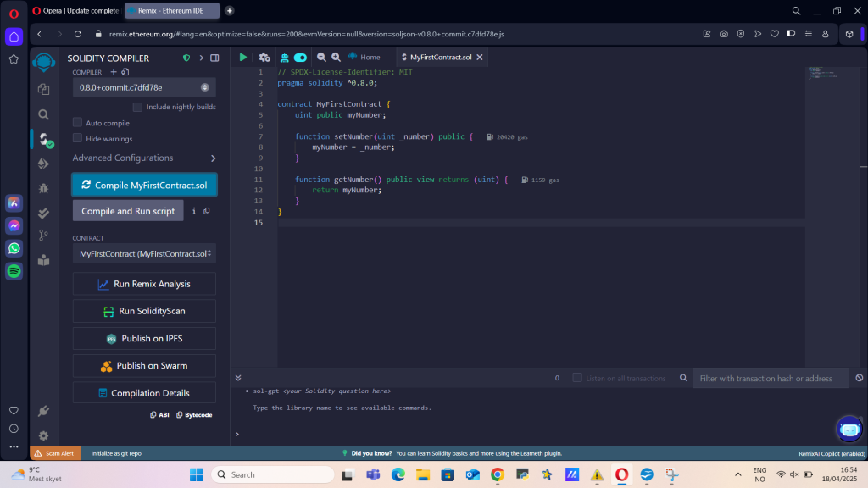The image size is (868, 488).
Task: Open the Git source control icon
Action: pos(44,236)
